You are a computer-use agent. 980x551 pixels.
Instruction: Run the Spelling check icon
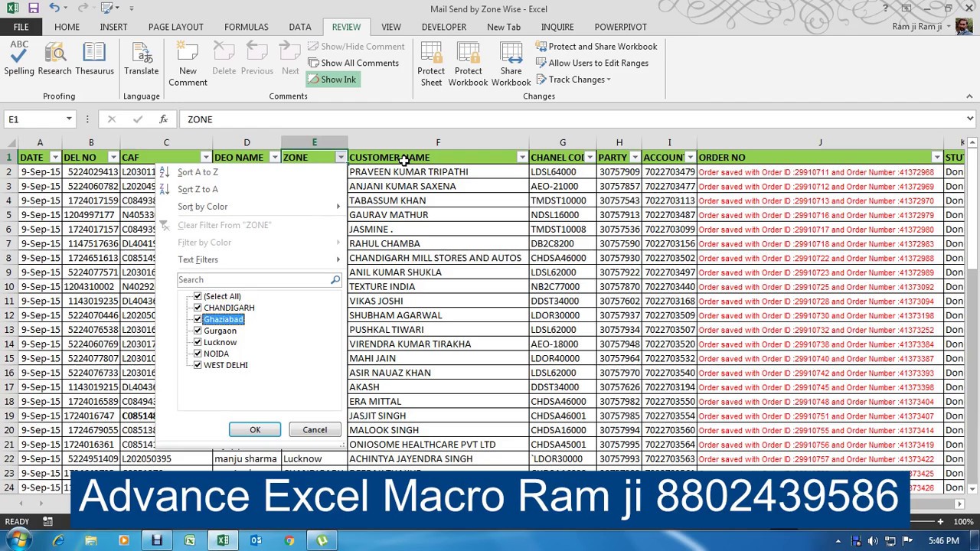19,58
